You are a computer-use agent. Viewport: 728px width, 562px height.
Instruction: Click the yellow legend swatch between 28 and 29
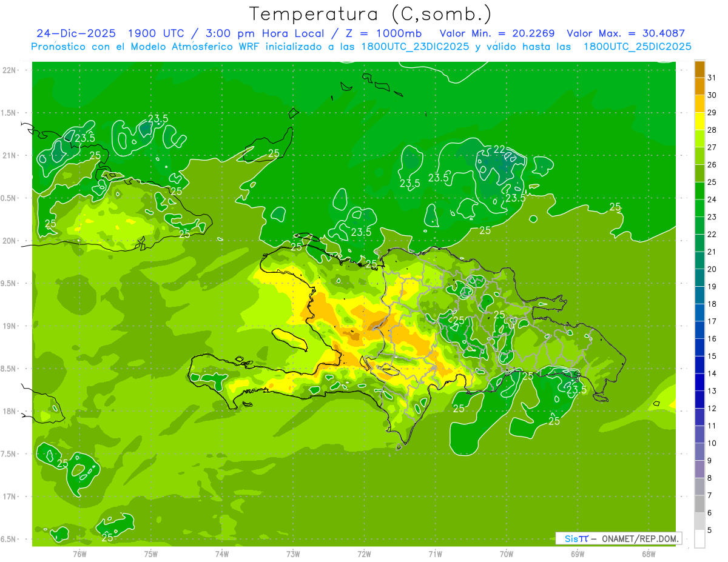[699, 121]
